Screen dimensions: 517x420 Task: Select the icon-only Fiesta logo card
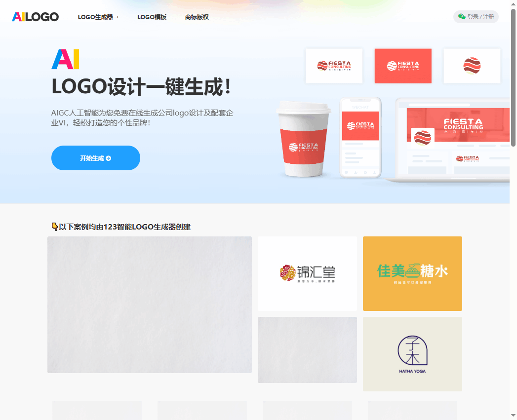[472, 66]
